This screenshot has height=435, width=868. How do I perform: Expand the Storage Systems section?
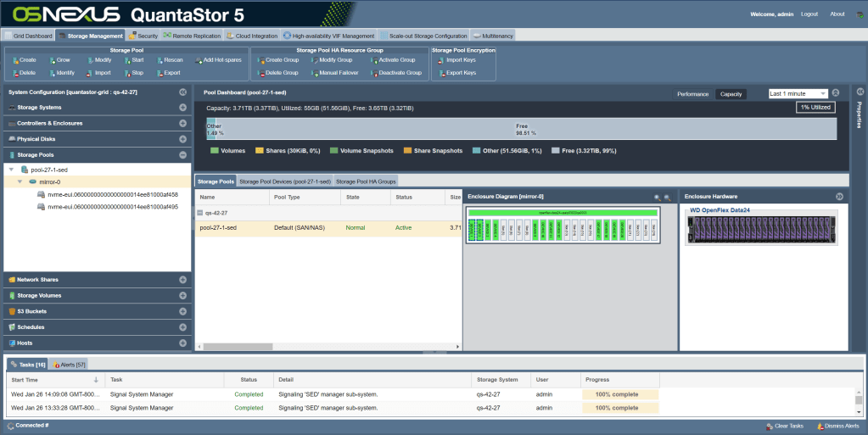(182, 108)
